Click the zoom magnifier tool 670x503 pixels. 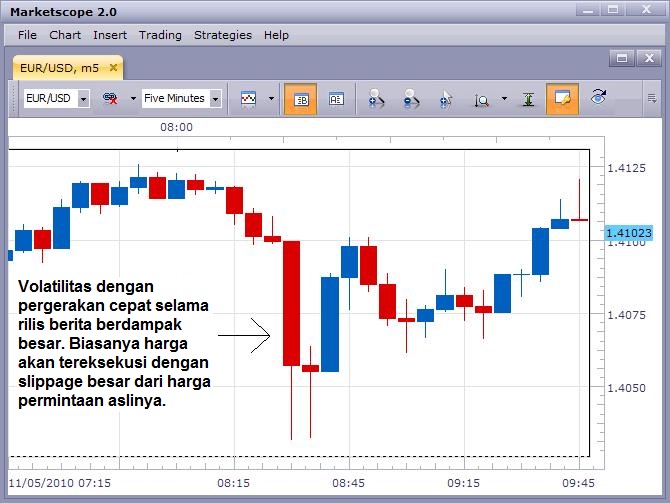[x=481, y=99]
